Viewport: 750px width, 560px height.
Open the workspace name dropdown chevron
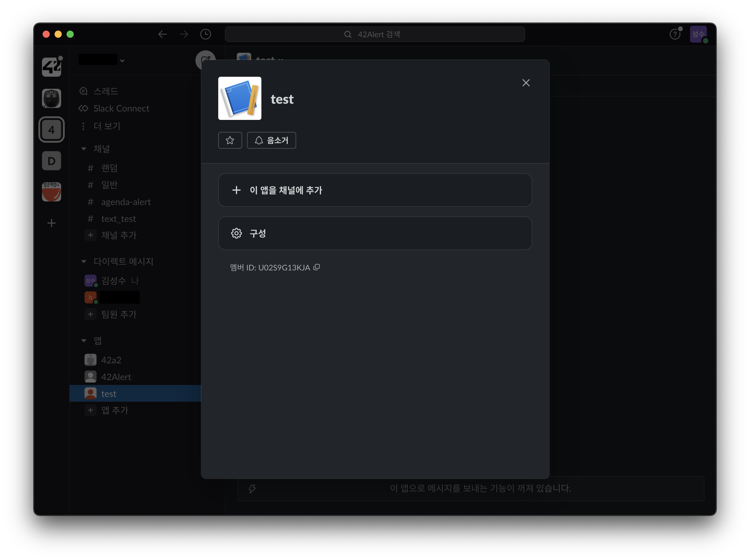click(122, 61)
